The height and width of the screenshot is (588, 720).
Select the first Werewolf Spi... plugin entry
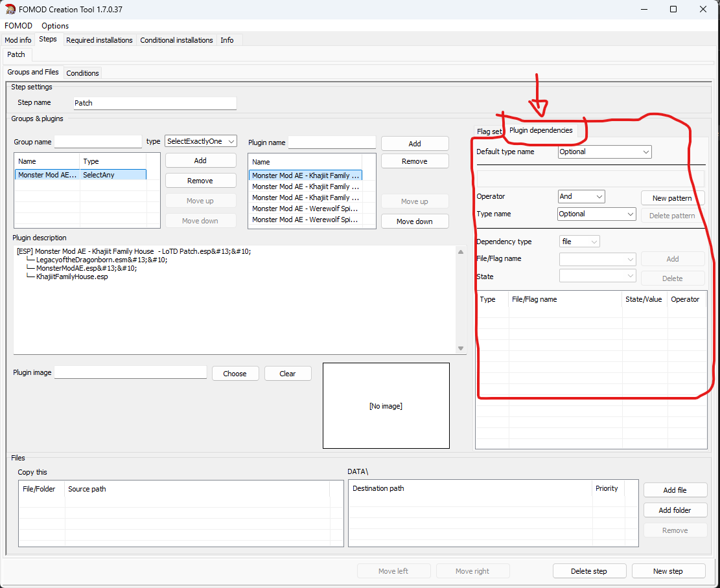click(x=305, y=209)
